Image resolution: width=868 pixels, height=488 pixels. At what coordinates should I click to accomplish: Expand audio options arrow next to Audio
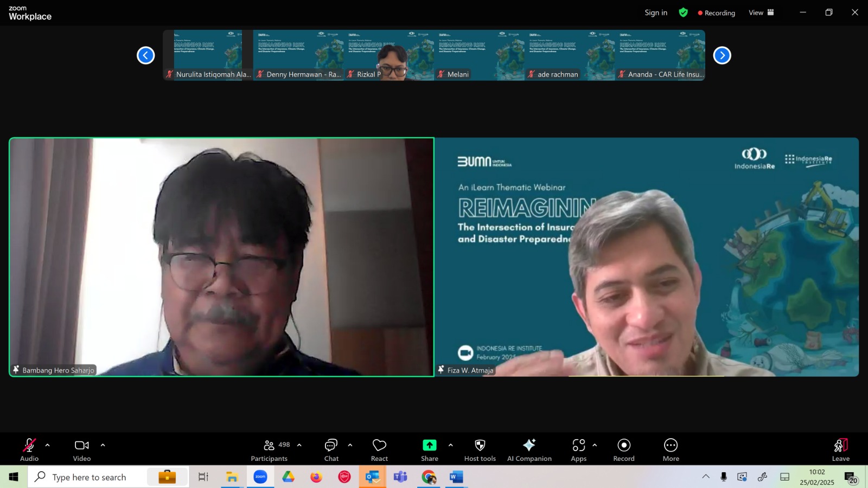tap(47, 445)
